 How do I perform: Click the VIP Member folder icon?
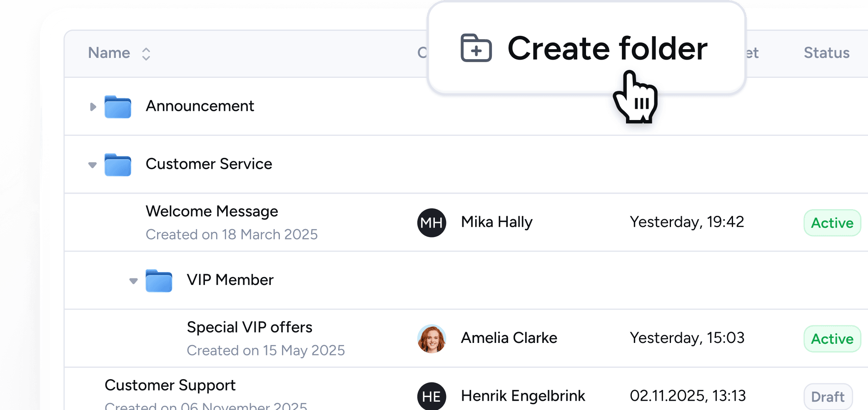tap(159, 281)
